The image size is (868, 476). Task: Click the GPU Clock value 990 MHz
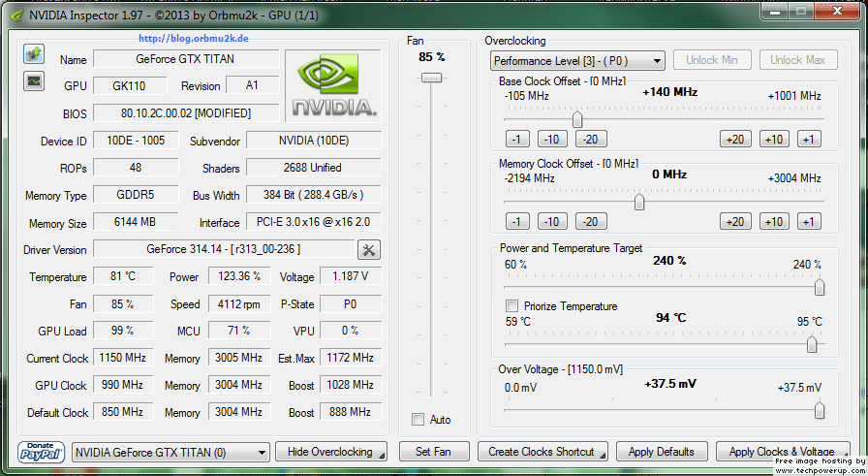(123, 385)
